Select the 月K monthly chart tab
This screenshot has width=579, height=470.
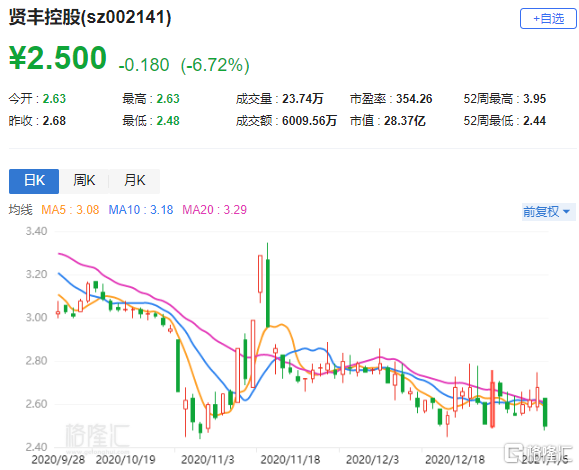(135, 181)
